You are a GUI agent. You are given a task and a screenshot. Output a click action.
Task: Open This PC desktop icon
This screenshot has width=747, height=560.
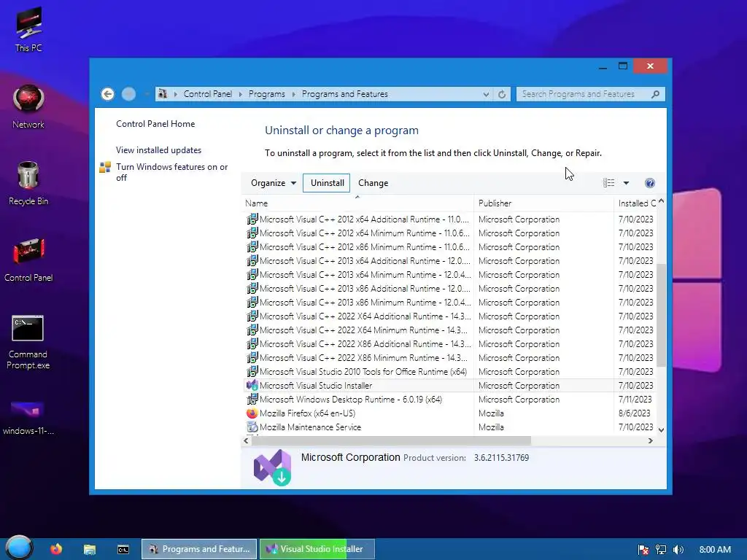pyautogui.click(x=28, y=29)
